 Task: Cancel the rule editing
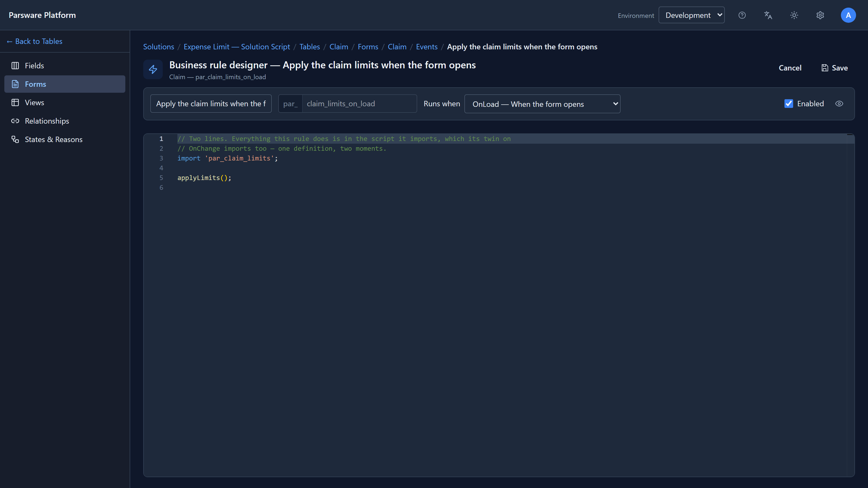790,68
